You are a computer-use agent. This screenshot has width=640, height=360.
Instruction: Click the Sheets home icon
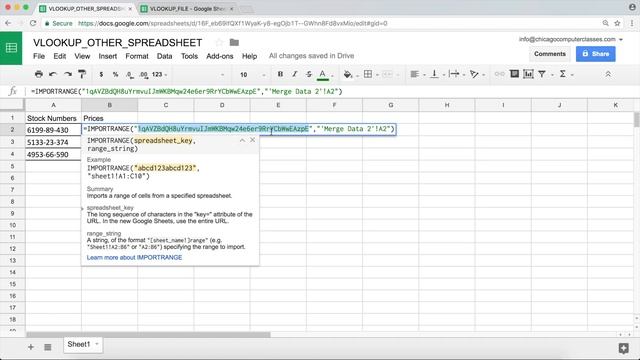(11, 48)
